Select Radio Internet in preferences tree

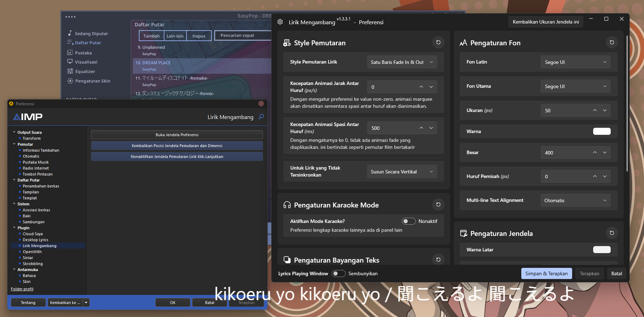[x=36, y=168]
